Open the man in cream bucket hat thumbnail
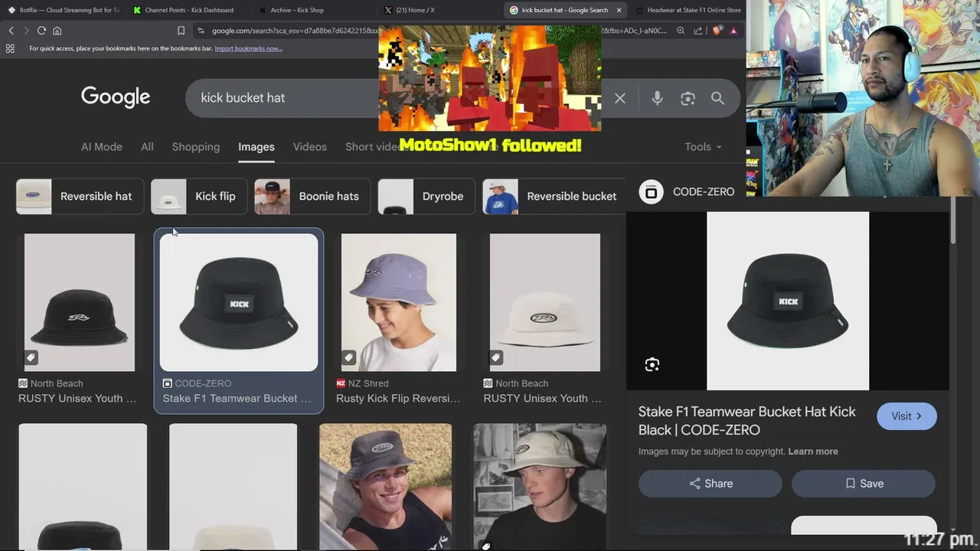 pyautogui.click(x=540, y=487)
